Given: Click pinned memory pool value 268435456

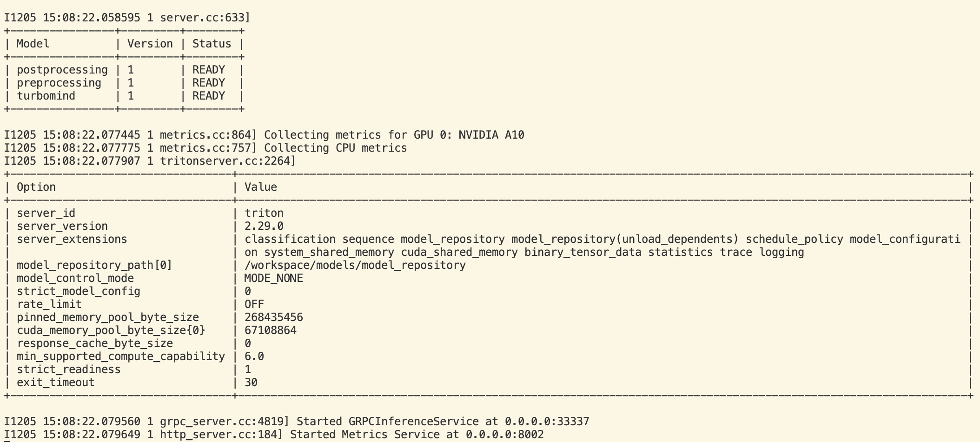Looking at the screenshot, I should (x=274, y=317).
